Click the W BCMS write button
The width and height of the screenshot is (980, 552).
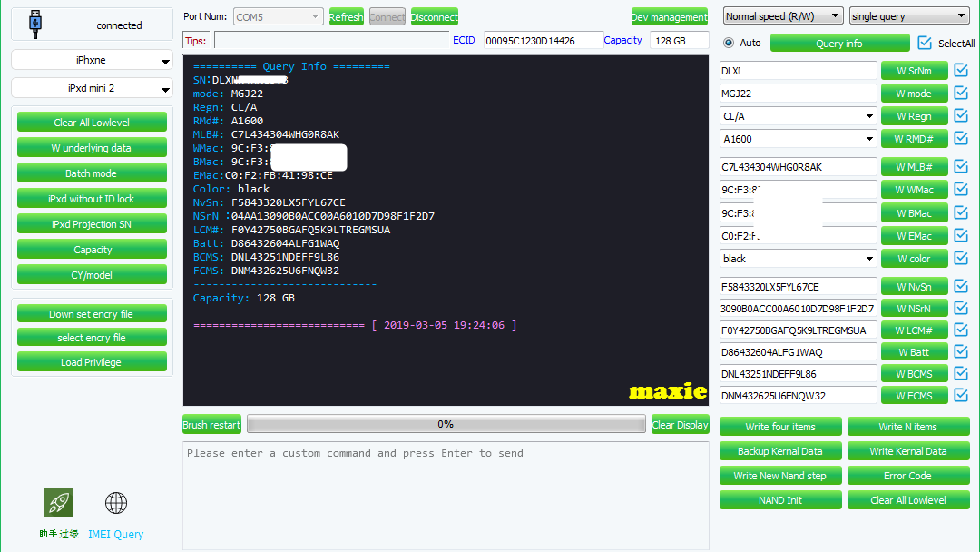tap(914, 374)
